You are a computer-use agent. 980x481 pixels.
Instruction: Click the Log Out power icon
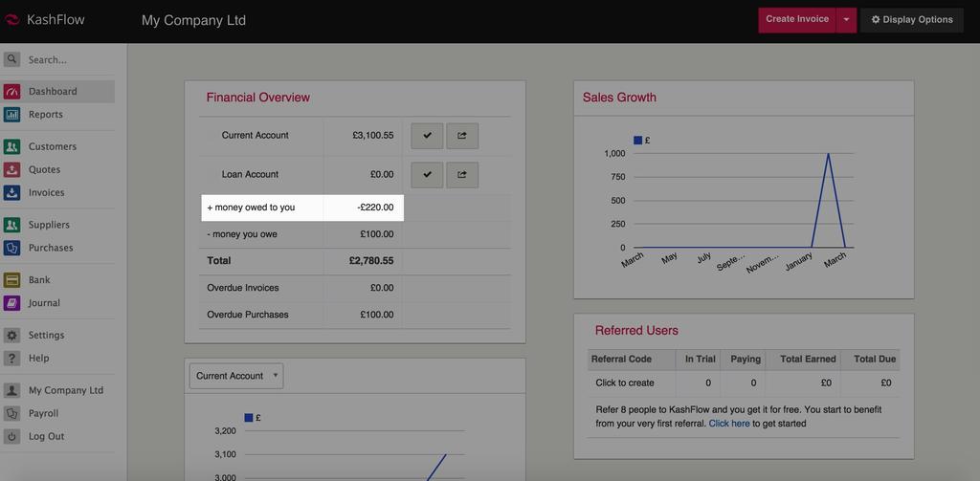point(11,437)
